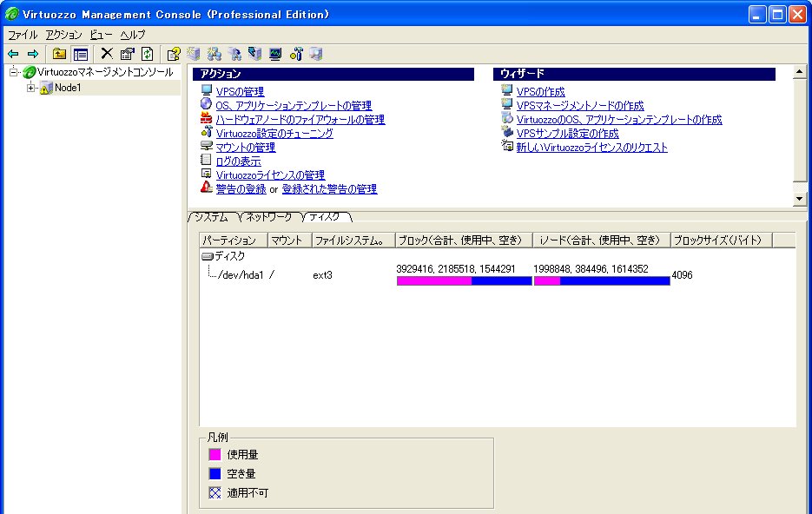Click the Help question-mark toolbar icon
The width and height of the screenshot is (812, 514).
tap(174, 54)
